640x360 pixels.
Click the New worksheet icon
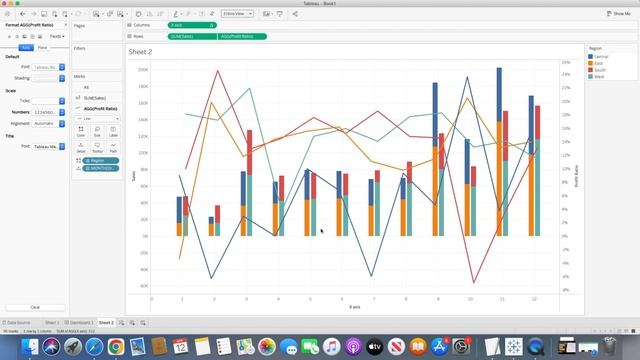122,322
